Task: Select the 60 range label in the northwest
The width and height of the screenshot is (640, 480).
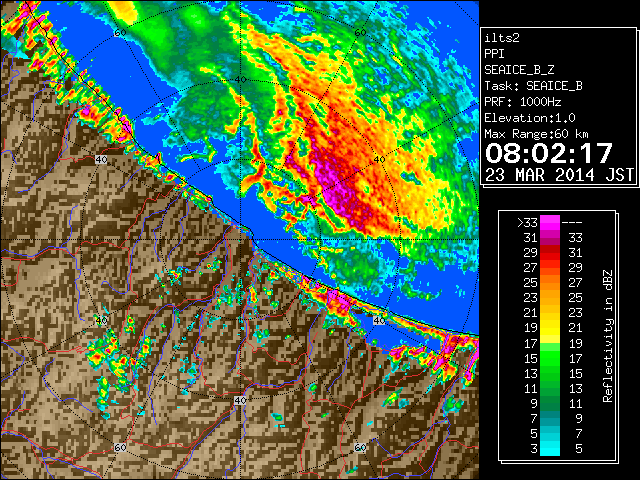Action: coord(120,33)
